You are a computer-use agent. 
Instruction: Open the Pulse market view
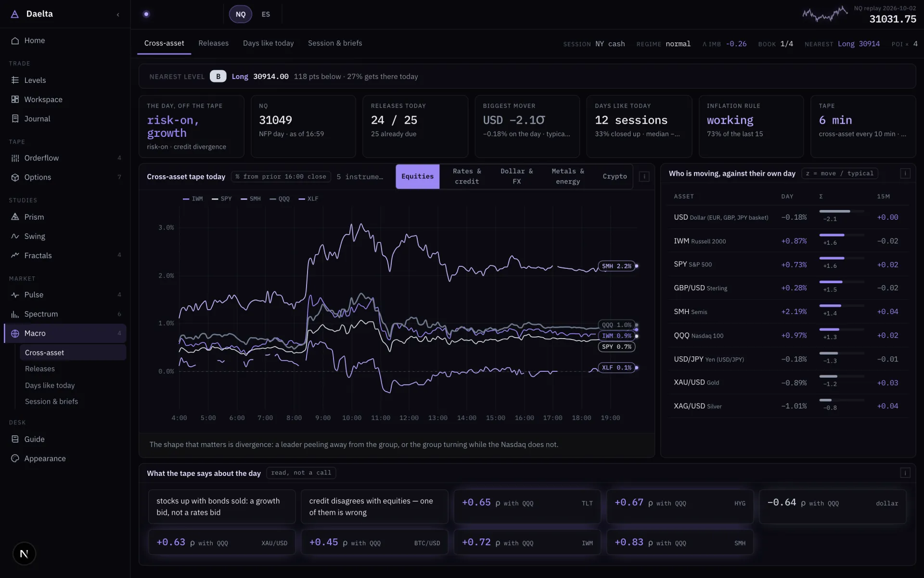(x=65, y=295)
